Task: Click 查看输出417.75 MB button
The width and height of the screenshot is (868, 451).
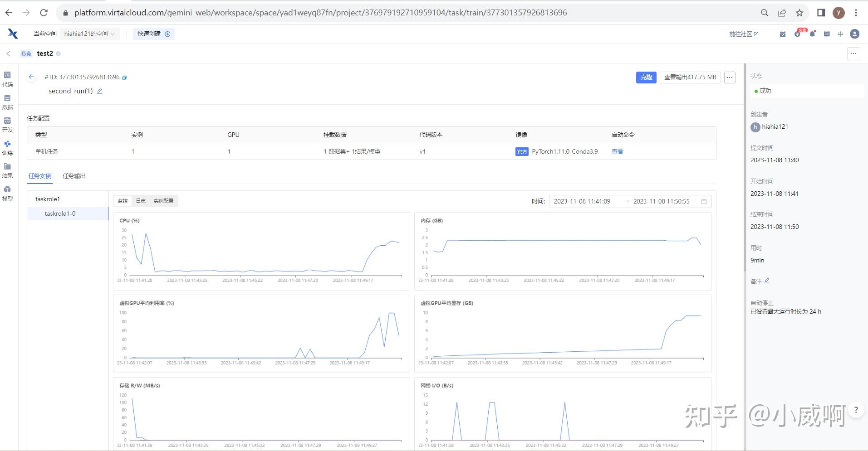Action: 690,78
